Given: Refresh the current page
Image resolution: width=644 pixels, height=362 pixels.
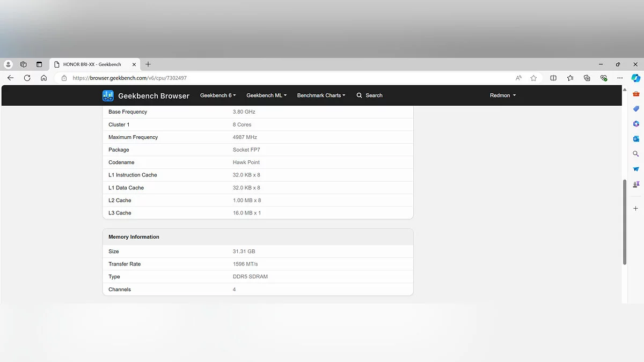Looking at the screenshot, I should click(x=27, y=78).
